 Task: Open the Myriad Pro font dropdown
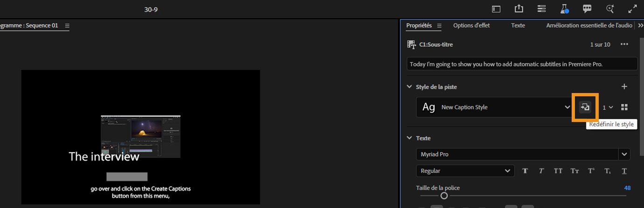(x=624, y=154)
